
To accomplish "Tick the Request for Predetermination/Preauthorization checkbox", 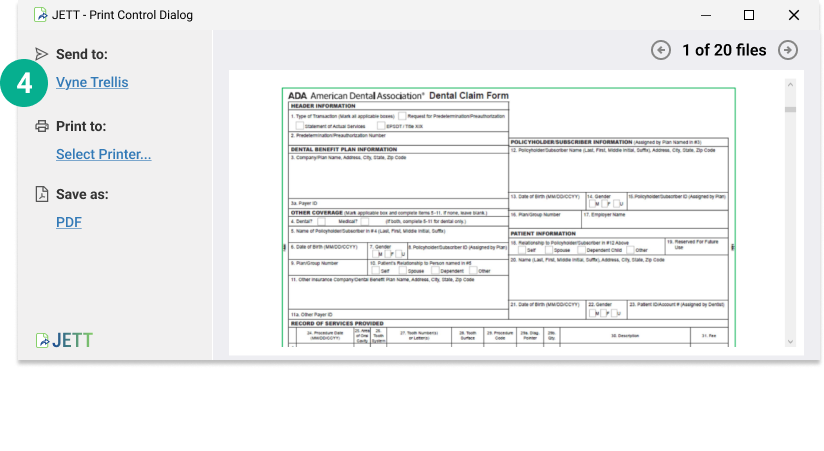I will [402, 116].
